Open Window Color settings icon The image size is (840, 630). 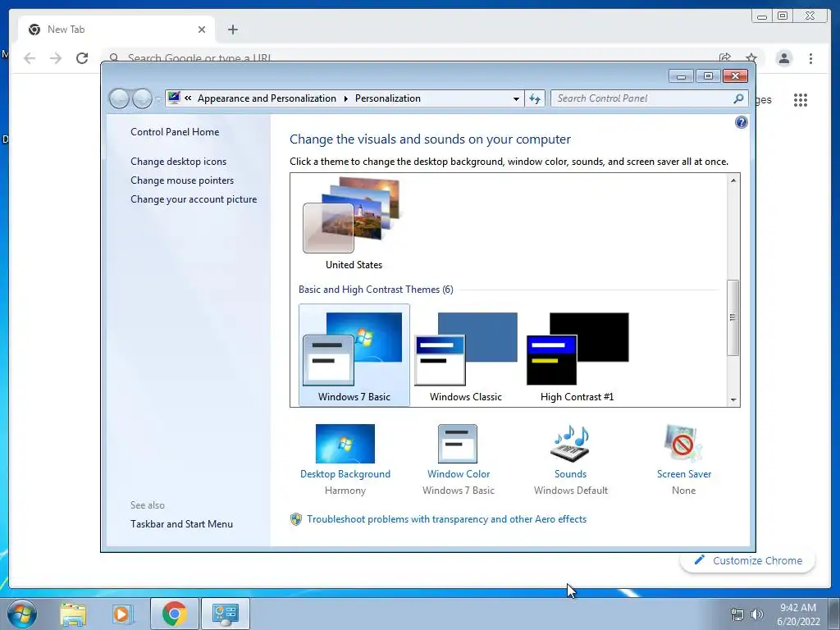click(x=458, y=444)
